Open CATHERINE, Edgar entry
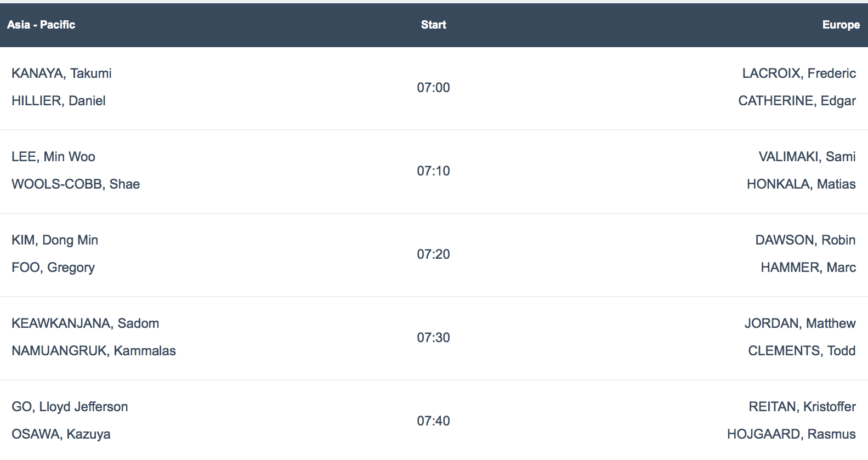The width and height of the screenshot is (868, 460). (x=797, y=101)
